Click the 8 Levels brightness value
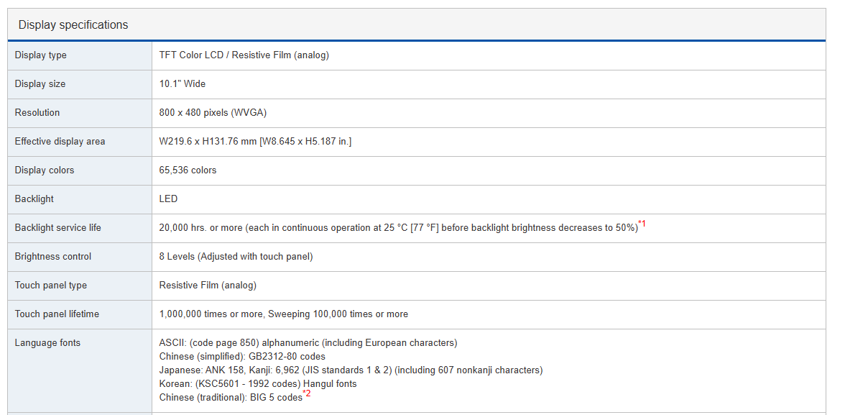This screenshot has width=868, height=415. click(x=236, y=257)
